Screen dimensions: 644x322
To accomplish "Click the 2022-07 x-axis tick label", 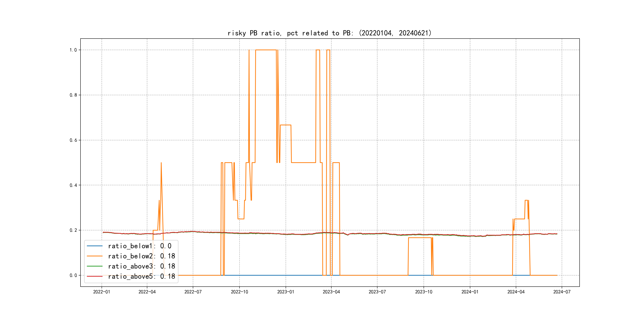I will (x=193, y=292).
